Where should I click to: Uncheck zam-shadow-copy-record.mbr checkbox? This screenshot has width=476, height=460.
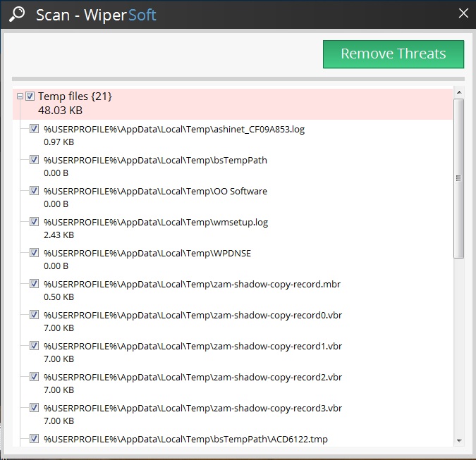pos(34,283)
